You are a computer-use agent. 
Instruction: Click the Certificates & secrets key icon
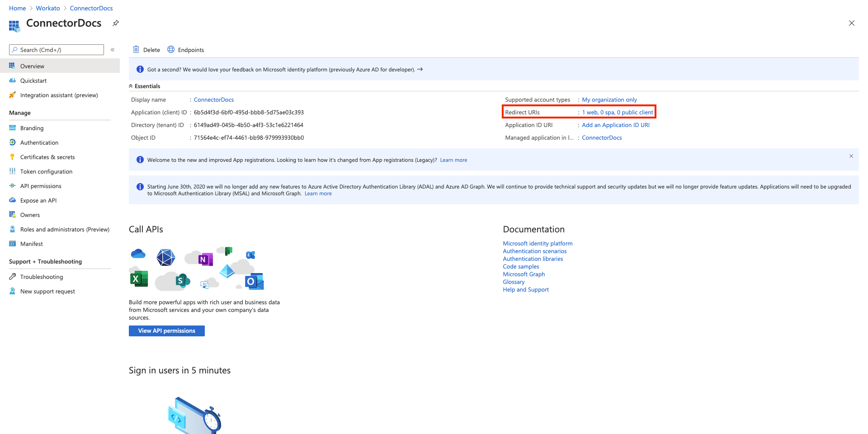point(12,157)
